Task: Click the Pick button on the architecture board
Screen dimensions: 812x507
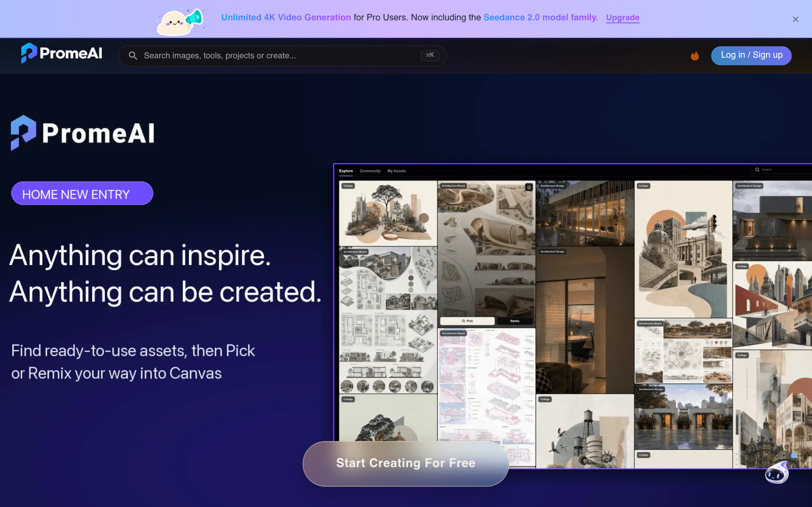Action: point(468,321)
